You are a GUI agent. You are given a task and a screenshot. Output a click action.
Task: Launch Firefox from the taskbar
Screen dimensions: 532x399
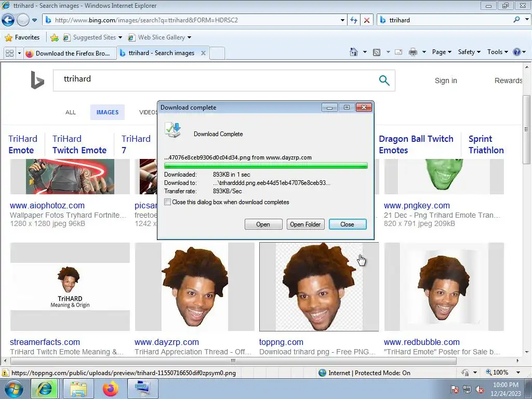click(111, 389)
